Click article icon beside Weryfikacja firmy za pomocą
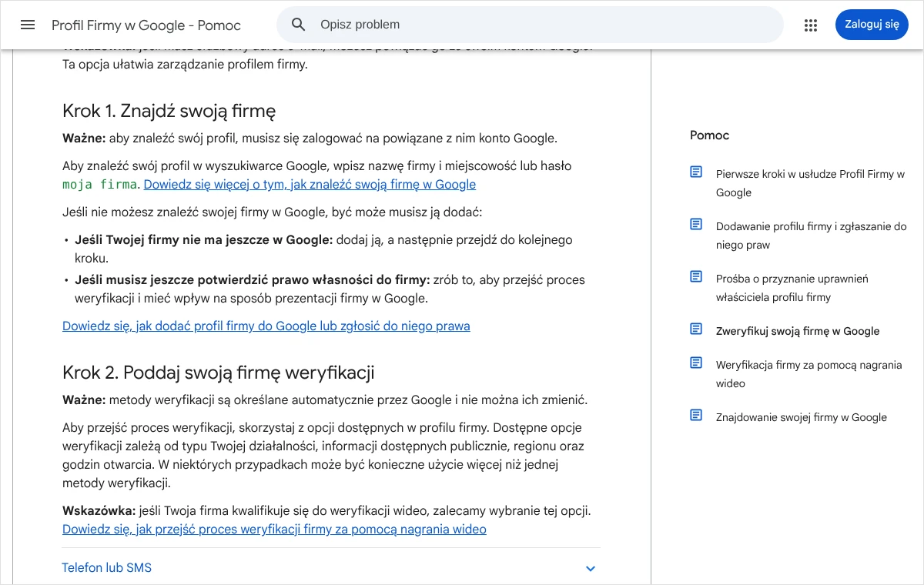The width and height of the screenshot is (924, 585). point(696,363)
